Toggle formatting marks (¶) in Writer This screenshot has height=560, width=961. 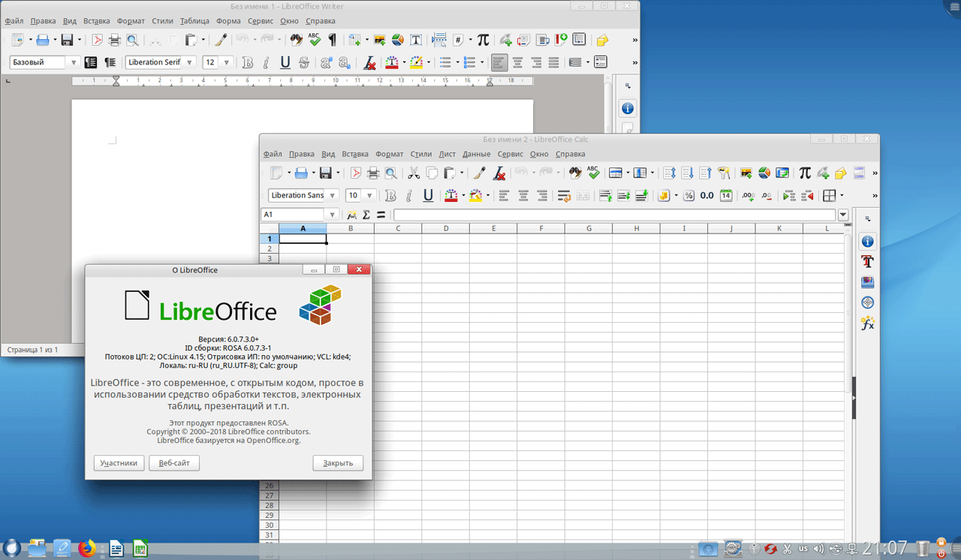pos(332,41)
